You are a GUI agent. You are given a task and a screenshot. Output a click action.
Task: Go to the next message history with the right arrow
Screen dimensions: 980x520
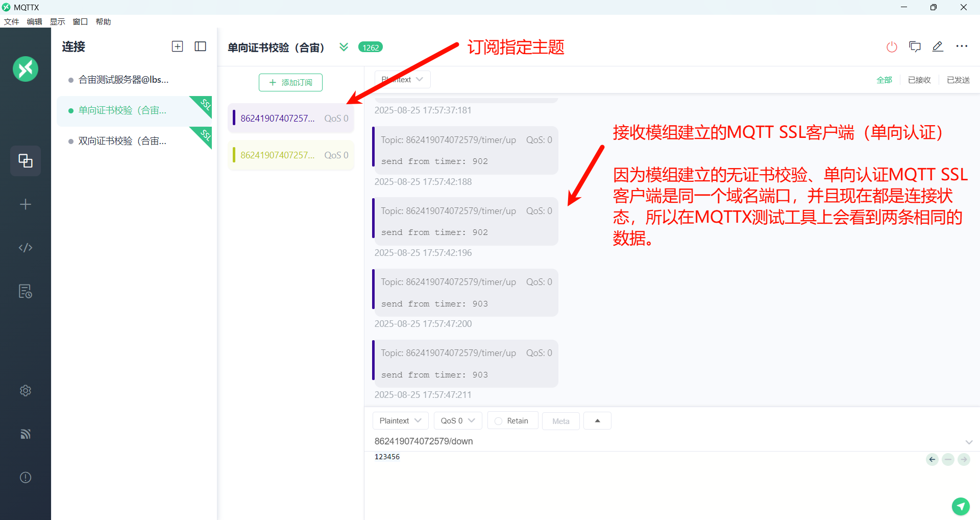964,459
